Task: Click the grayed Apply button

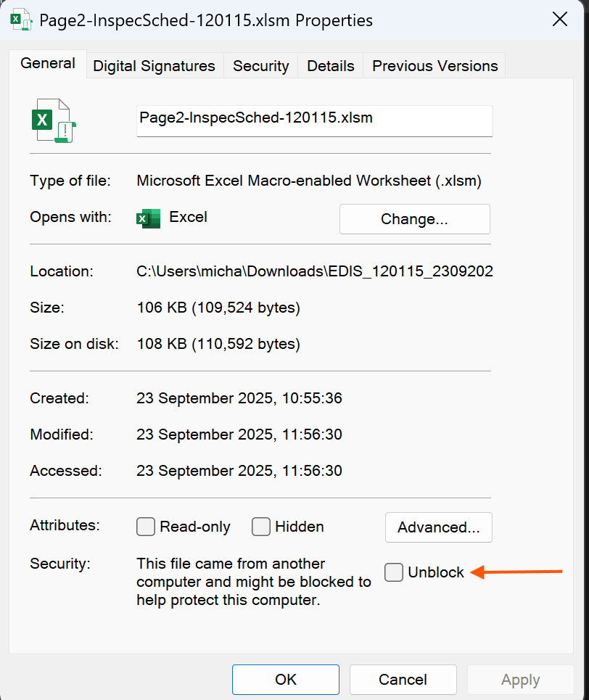Action: point(520,679)
